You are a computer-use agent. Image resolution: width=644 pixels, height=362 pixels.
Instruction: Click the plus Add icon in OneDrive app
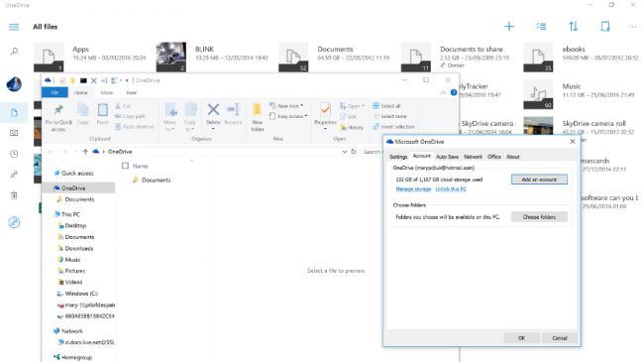pyautogui.click(x=509, y=27)
